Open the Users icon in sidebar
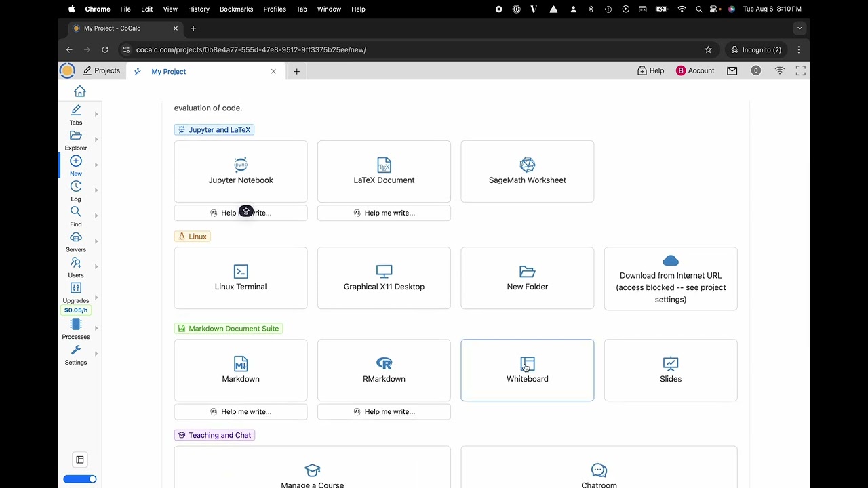 [76, 263]
